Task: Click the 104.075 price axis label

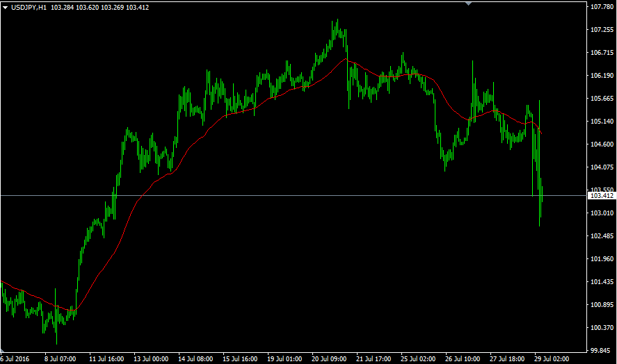Action: tap(602, 167)
